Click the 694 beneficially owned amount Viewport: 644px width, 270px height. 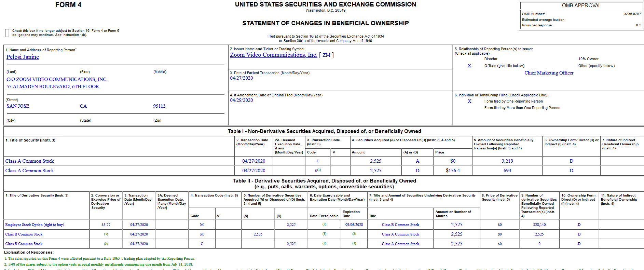coord(507,171)
